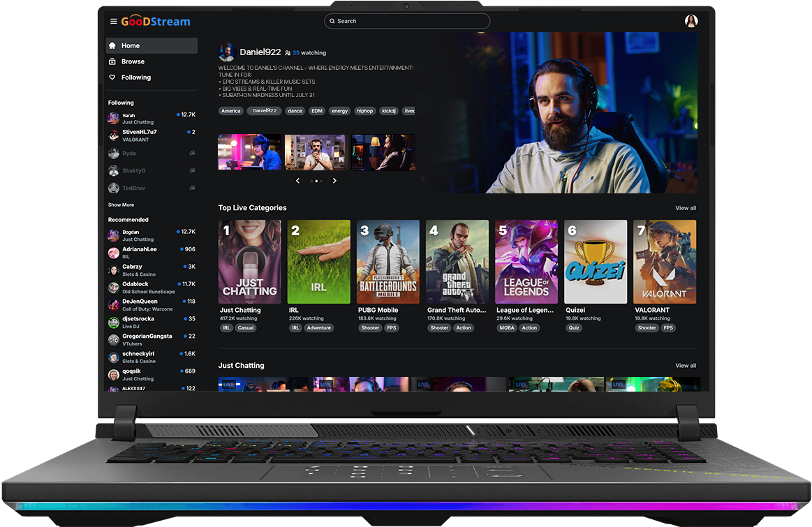Click '183.8K watching' under PUBG Mobile
Viewport: 812px width, 527px height.
[377, 318]
